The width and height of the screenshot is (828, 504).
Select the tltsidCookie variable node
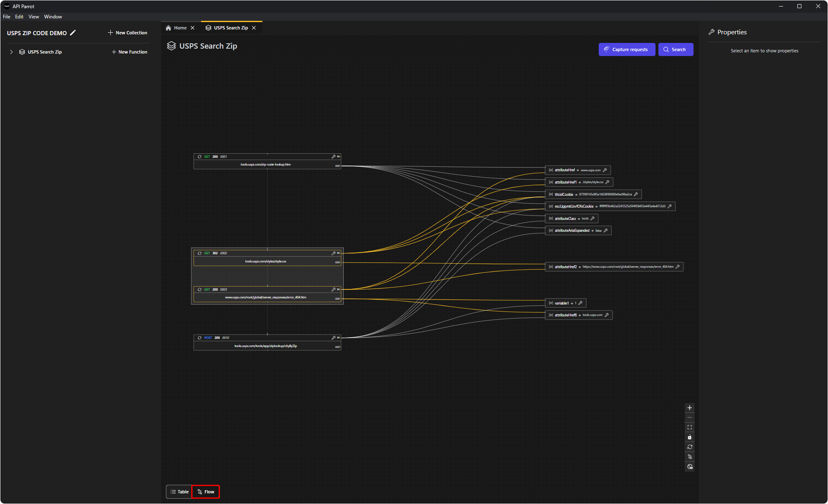593,194
